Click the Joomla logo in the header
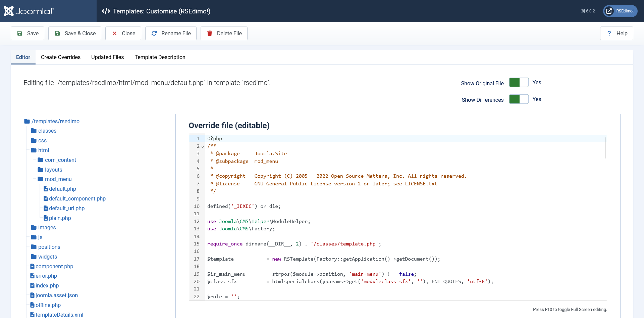This screenshot has width=644, height=318. 29,11
